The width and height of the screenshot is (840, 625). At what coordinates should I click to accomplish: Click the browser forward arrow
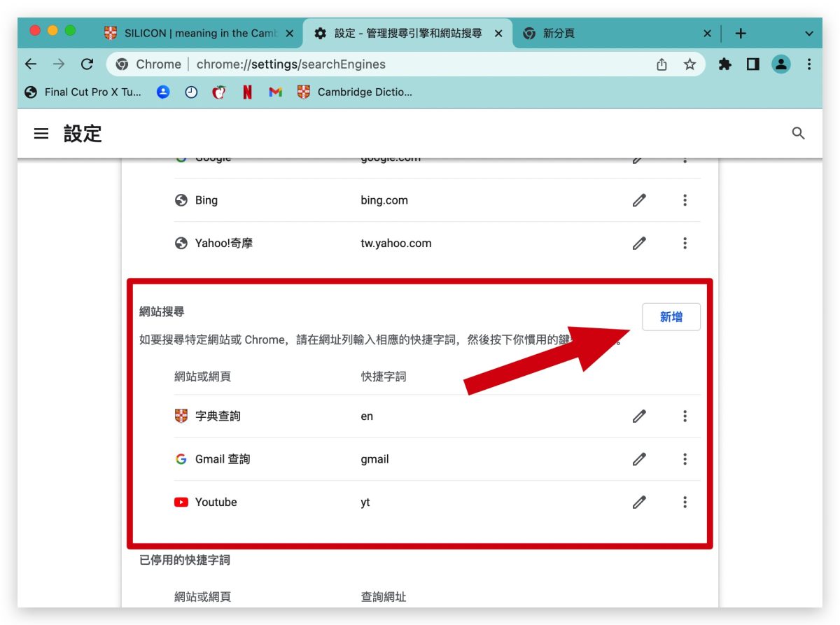59,64
